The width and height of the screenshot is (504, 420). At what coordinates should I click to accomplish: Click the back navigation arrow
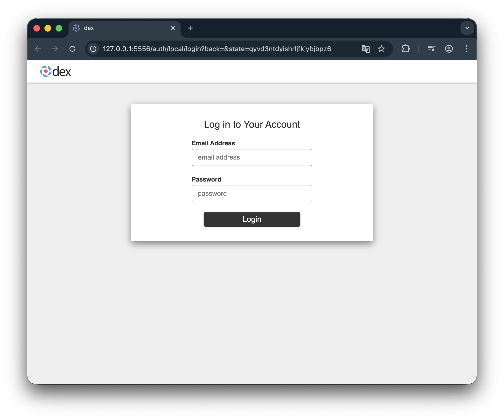pyautogui.click(x=38, y=49)
